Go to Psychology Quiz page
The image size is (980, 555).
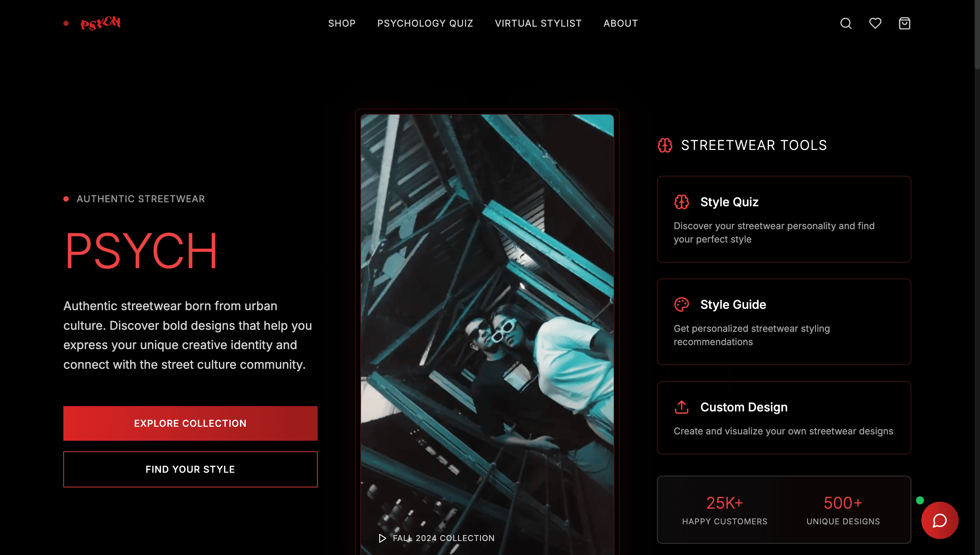tap(425, 23)
